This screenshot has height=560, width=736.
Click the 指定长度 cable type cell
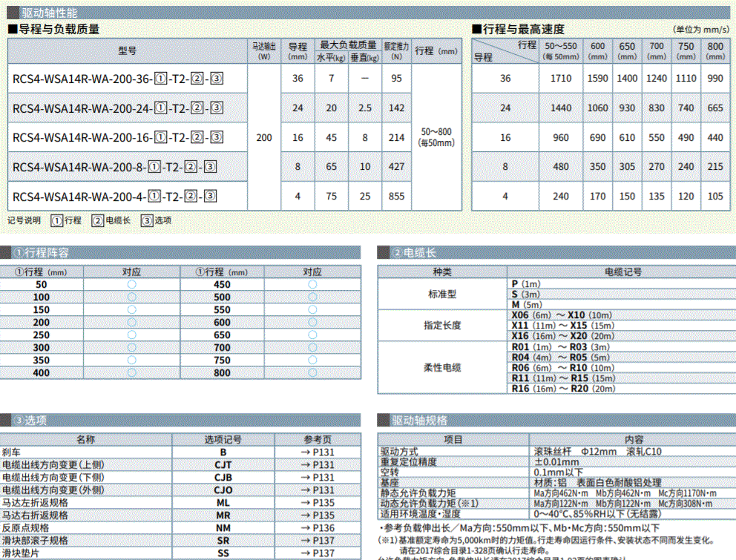(x=442, y=326)
